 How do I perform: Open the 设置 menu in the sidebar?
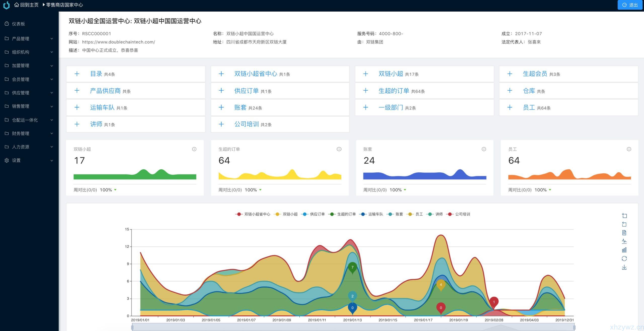click(17, 160)
